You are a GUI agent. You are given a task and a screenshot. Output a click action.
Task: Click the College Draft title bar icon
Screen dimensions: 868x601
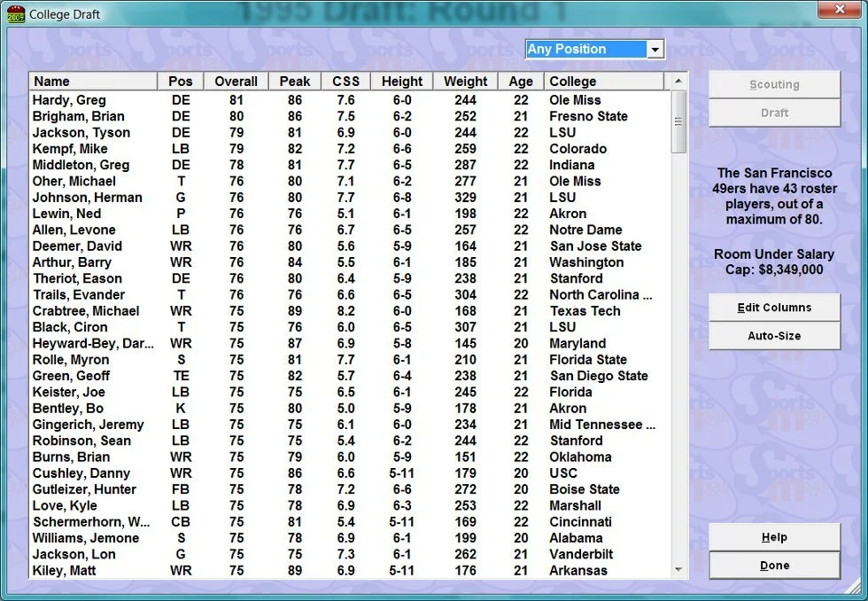tap(16, 14)
